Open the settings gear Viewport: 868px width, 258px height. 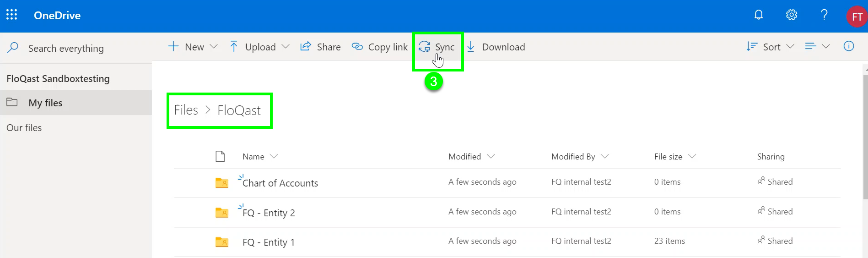pos(792,15)
